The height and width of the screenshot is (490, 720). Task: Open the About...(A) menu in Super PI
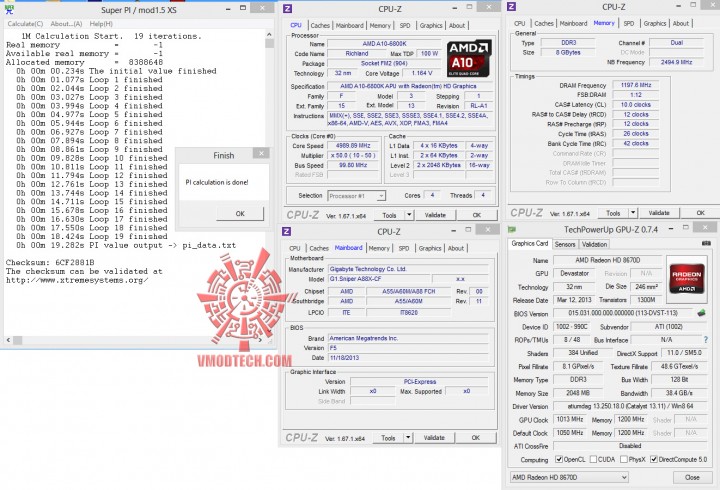coord(66,23)
